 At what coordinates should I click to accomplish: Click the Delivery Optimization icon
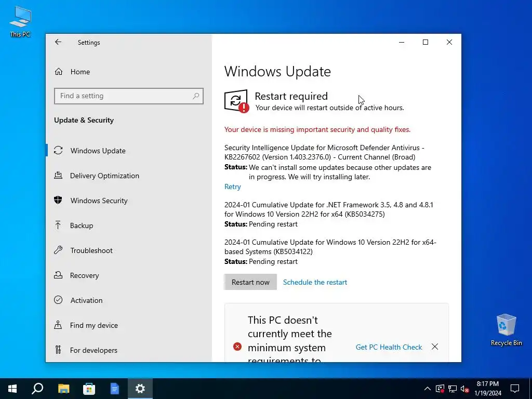58,176
